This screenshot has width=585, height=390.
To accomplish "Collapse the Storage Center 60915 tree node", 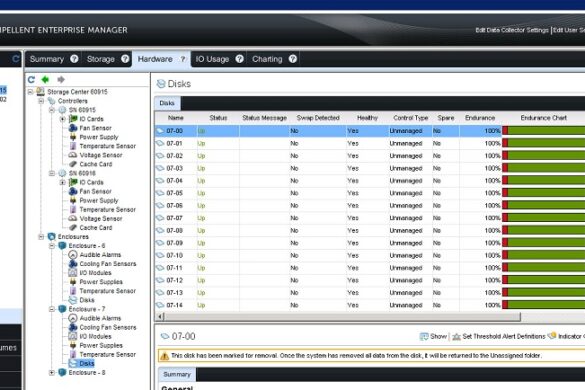I will point(31,92).
